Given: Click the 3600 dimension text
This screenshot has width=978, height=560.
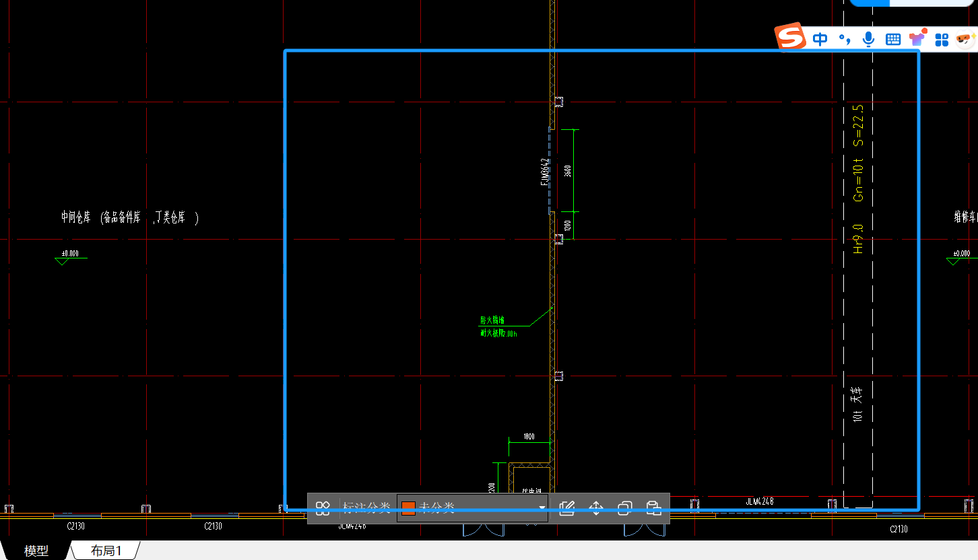Looking at the screenshot, I should (568, 171).
